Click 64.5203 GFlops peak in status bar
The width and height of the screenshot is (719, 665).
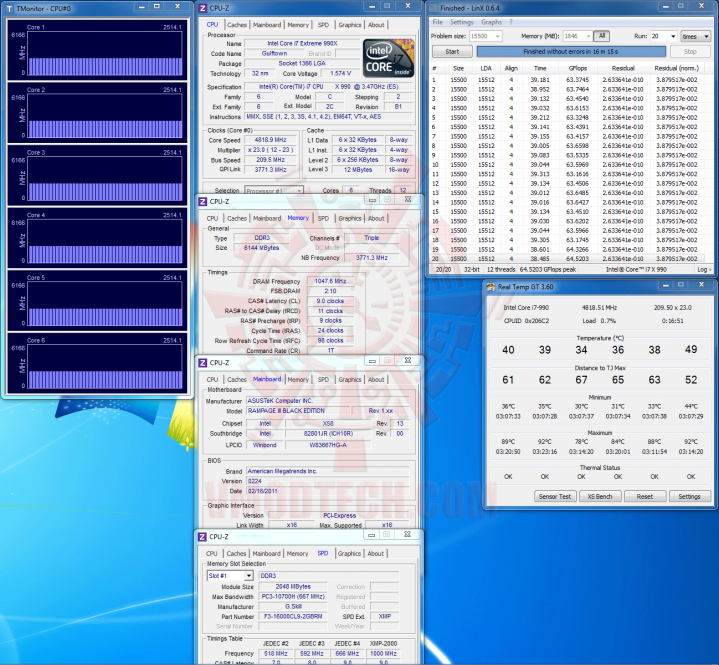[548, 270]
